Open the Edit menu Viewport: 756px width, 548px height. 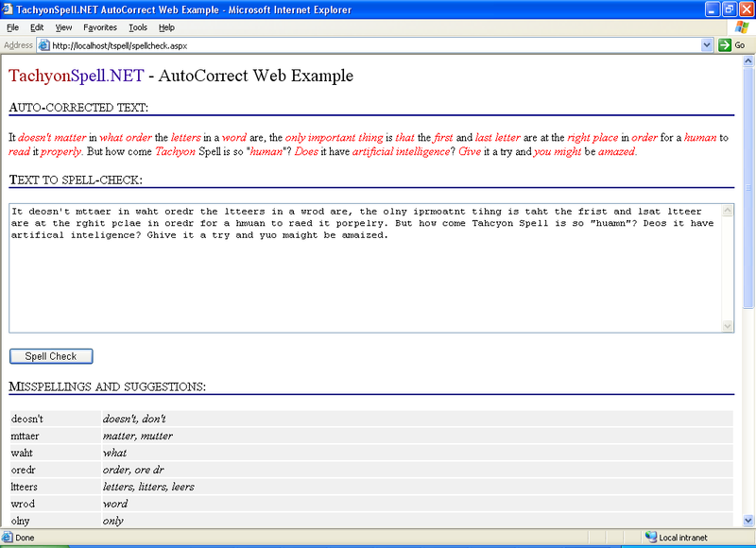pyautogui.click(x=37, y=27)
